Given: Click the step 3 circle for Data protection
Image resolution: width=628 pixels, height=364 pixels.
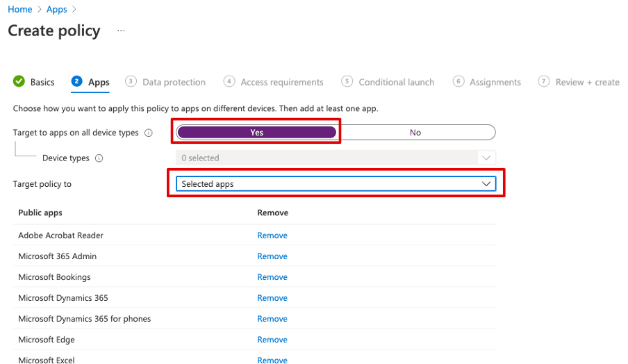Looking at the screenshot, I should [x=131, y=81].
